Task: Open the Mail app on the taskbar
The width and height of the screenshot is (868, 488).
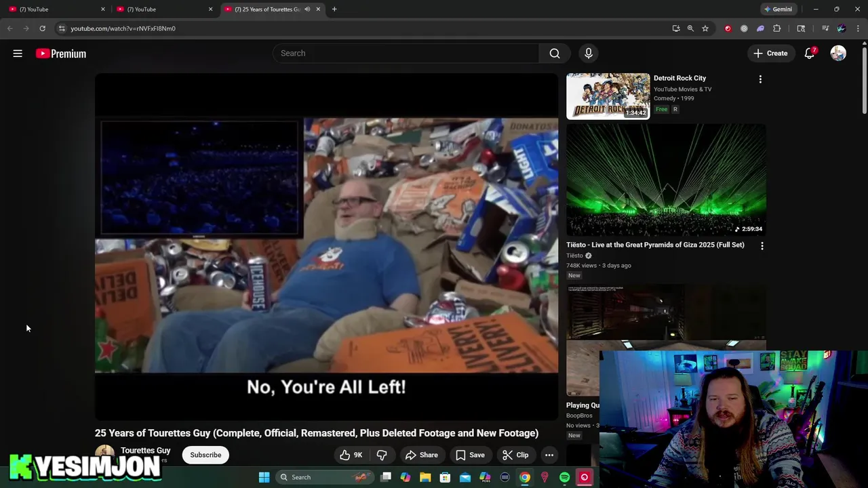Action: coord(465,477)
